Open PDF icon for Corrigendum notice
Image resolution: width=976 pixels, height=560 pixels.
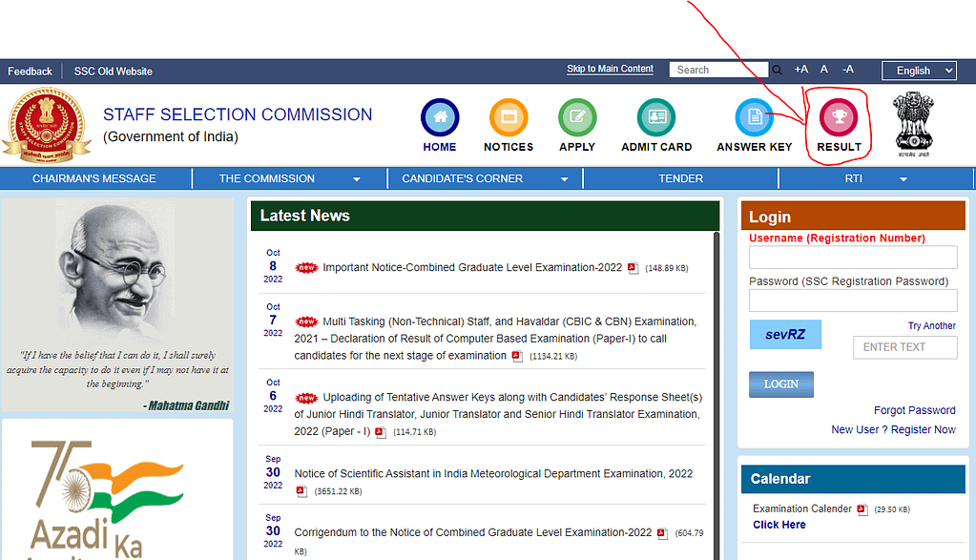click(662, 533)
